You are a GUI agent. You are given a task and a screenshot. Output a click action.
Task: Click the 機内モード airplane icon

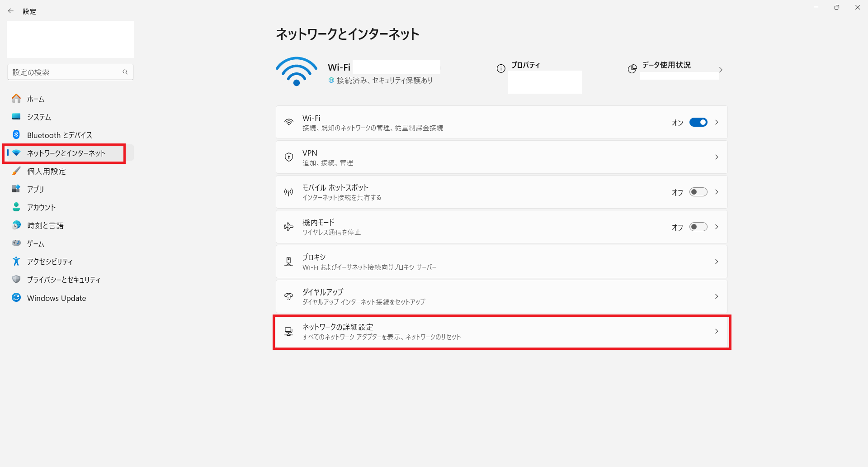click(x=289, y=227)
